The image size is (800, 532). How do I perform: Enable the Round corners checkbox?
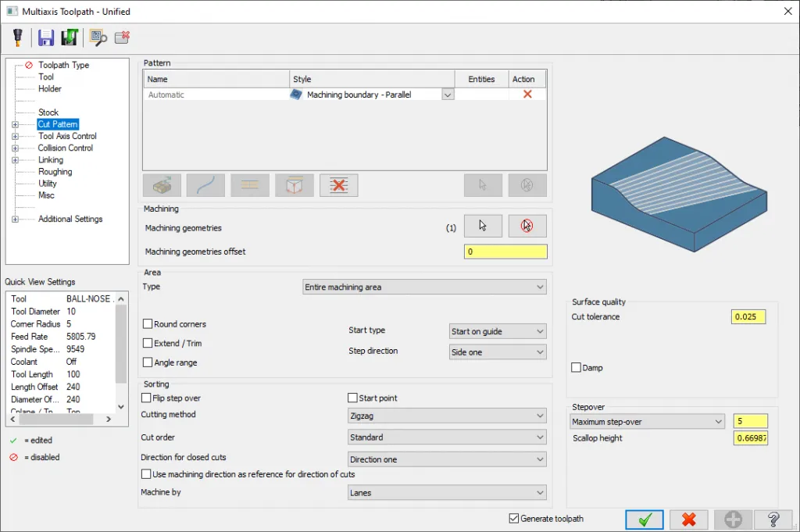pos(148,324)
